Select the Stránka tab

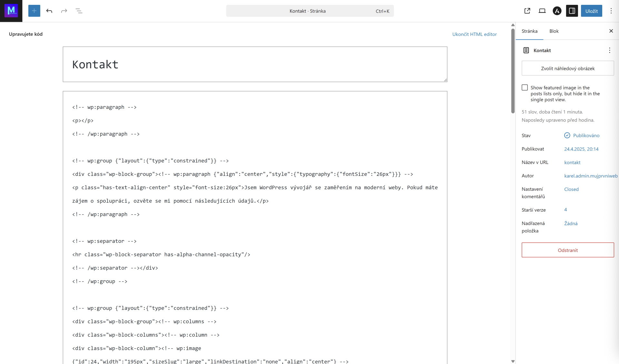click(x=530, y=31)
